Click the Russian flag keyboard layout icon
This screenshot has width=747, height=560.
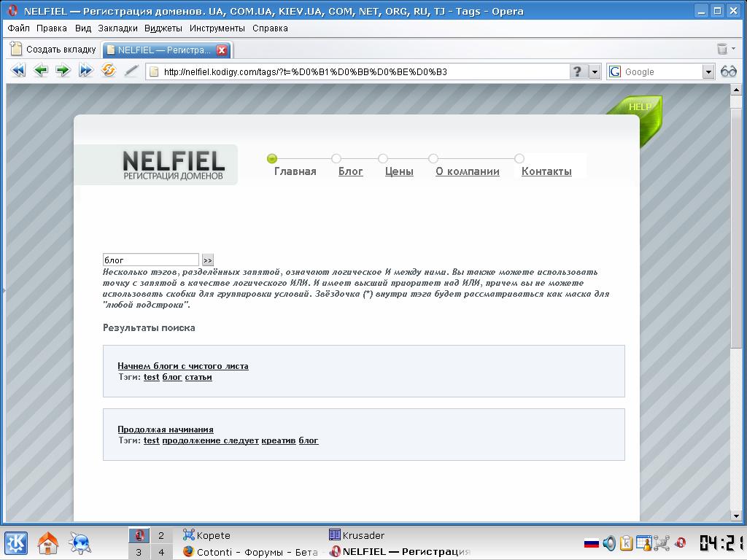pyautogui.click(x=591, y=542)
